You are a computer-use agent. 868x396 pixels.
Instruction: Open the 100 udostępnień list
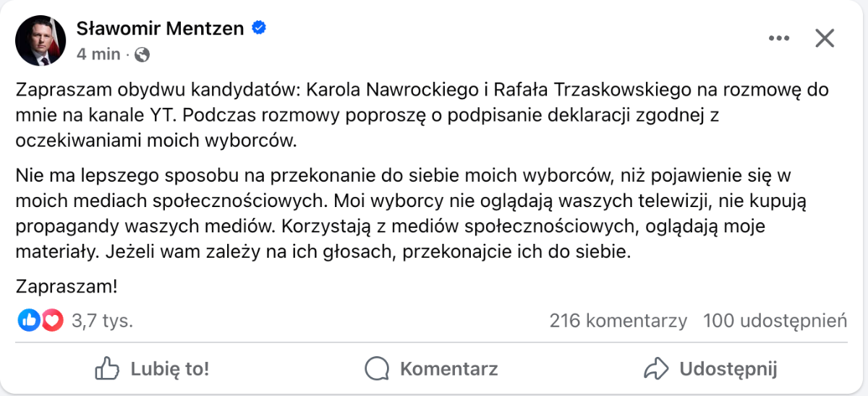pos(775,321)
